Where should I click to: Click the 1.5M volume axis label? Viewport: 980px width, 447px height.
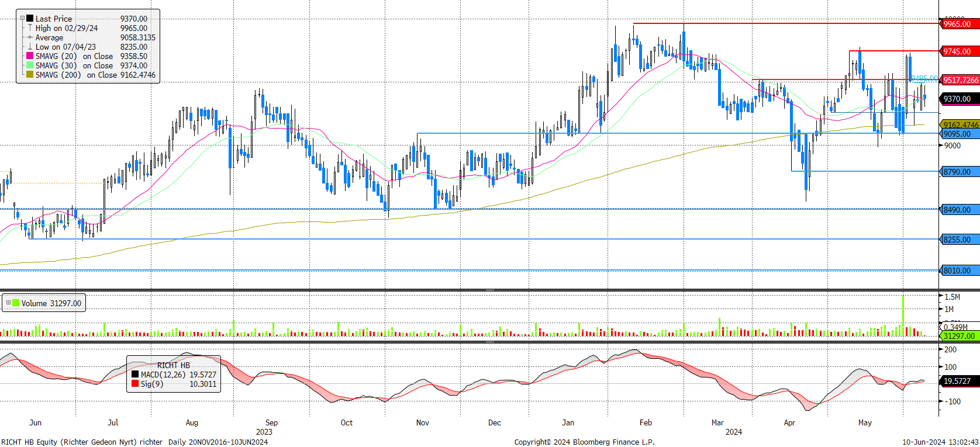click(x=953, y=297)
